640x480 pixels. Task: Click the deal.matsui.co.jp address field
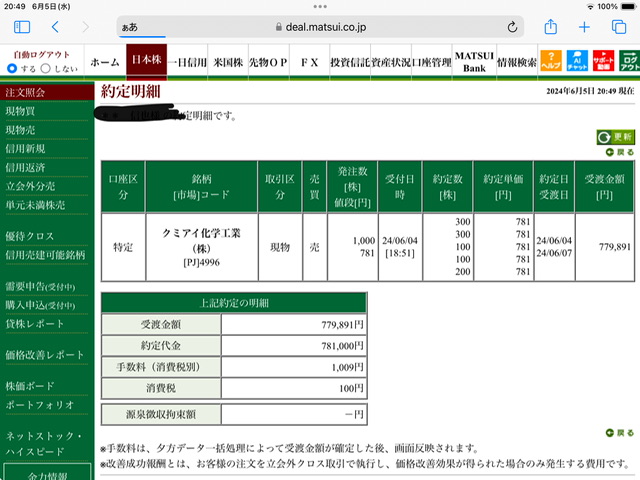click(320, 27)
